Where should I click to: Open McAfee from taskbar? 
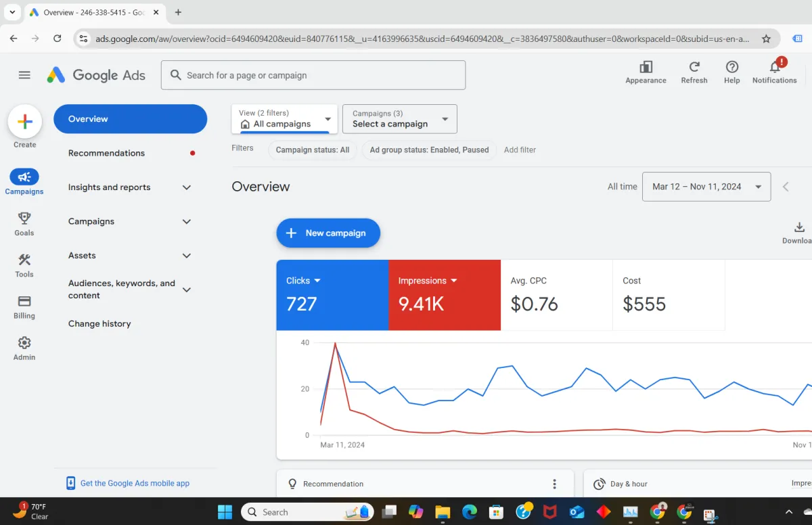click(550, 511)
